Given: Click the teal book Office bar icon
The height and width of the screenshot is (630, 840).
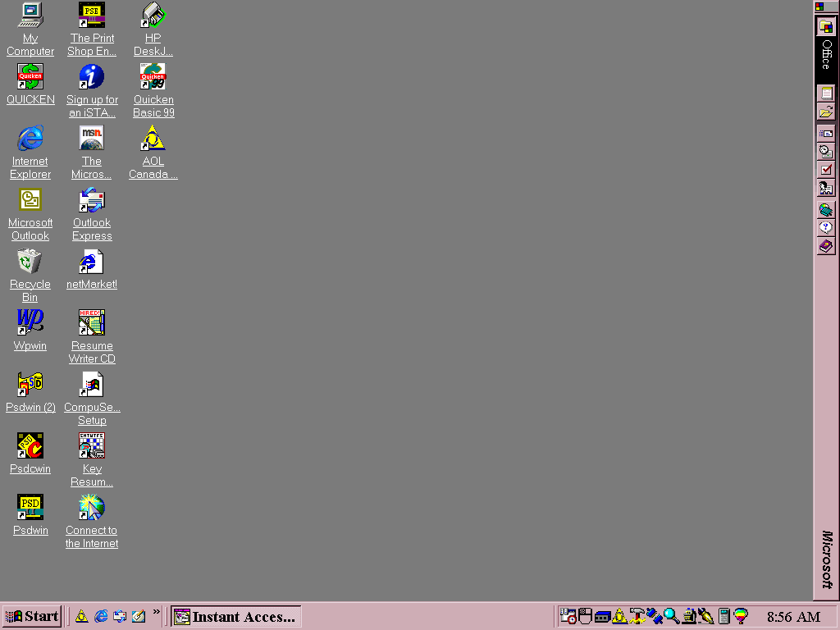Looking at the screenshot, I should pos(826,210).
